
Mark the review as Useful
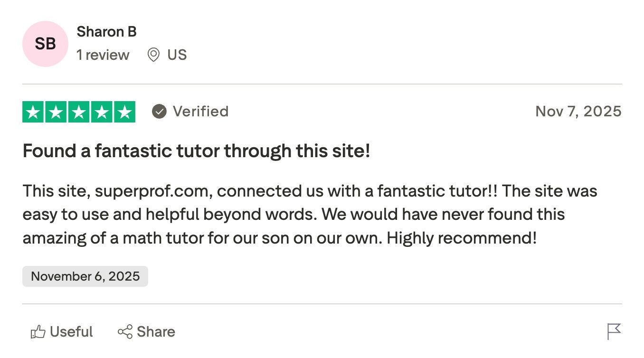pos(62,331)
